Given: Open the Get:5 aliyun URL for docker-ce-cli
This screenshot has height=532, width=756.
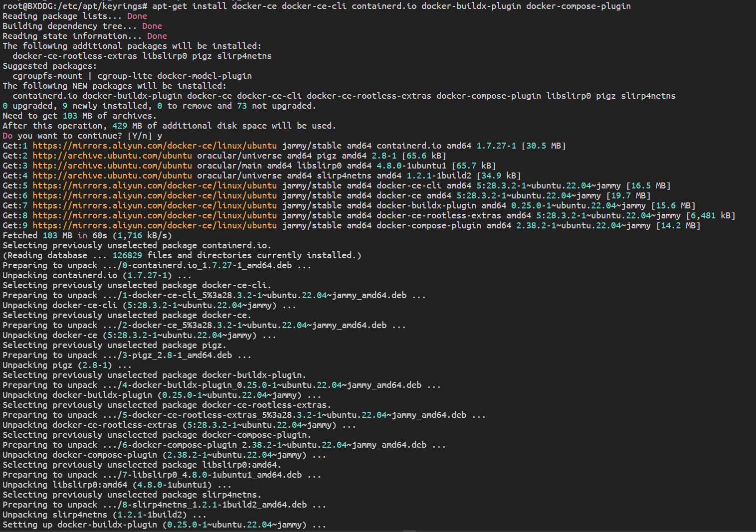Looking at the screenshot, I should pos(155,185).
